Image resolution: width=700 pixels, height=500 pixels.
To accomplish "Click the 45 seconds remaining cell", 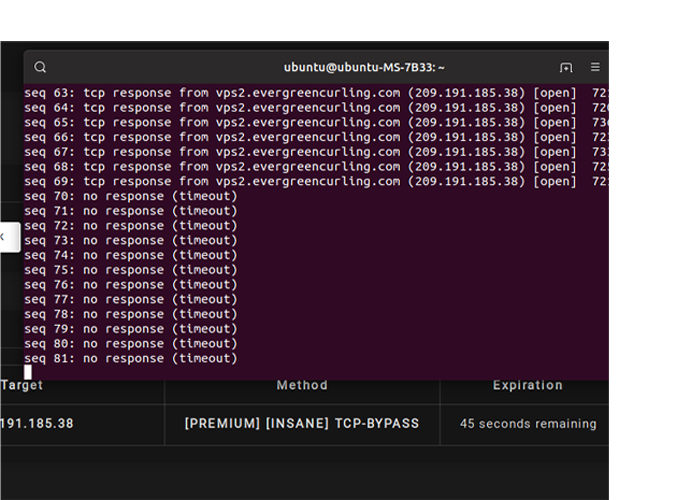I will point(527,423).
